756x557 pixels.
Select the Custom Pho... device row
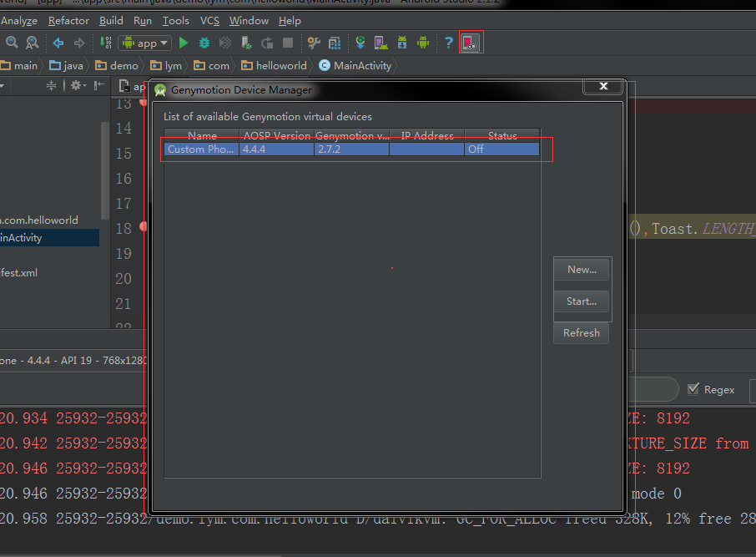[x=351, y=149]
